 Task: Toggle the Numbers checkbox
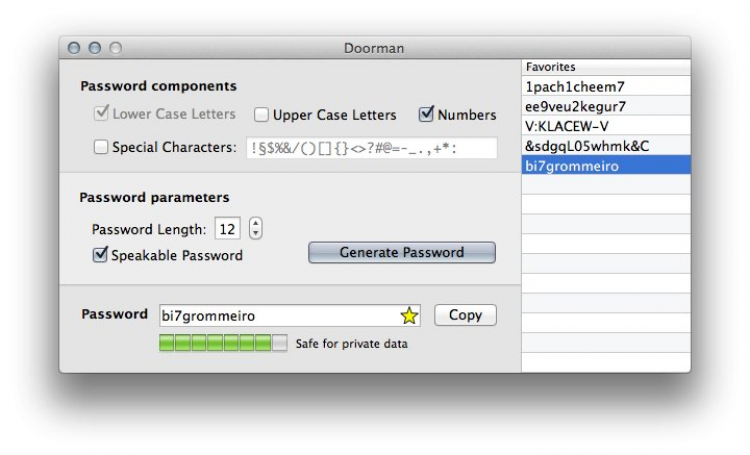tap(427, 114)
